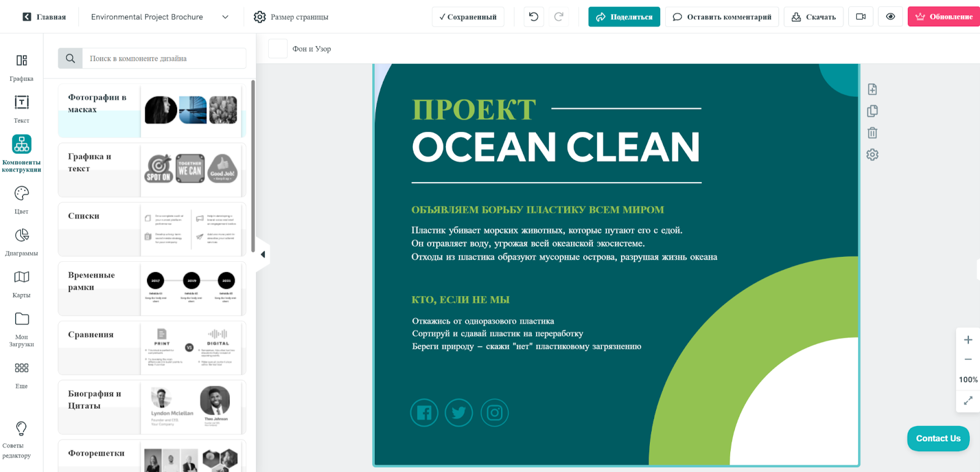Toggle fullscreen canvas view
The height and width of the screenshot is (472, 980).
point(968,401)
